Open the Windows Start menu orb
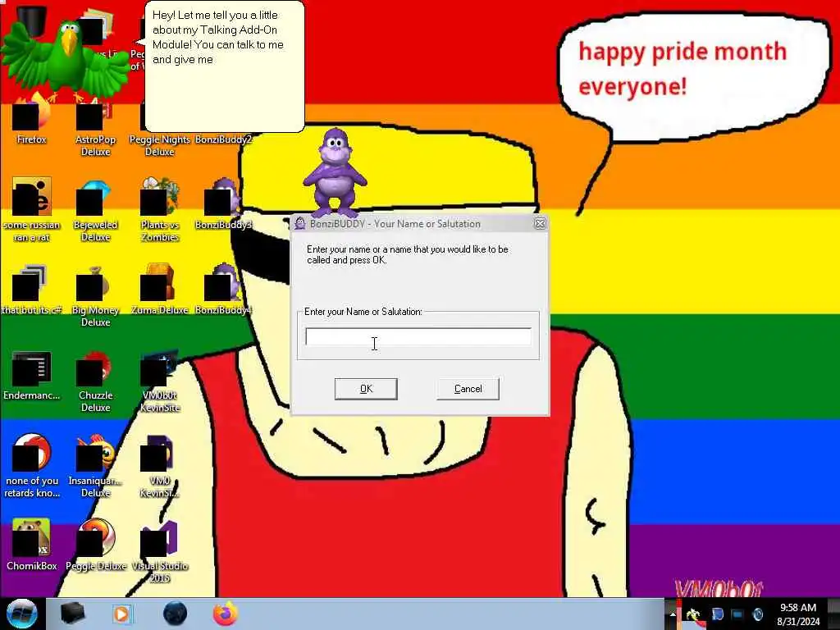840x630 pixels. 22,614
